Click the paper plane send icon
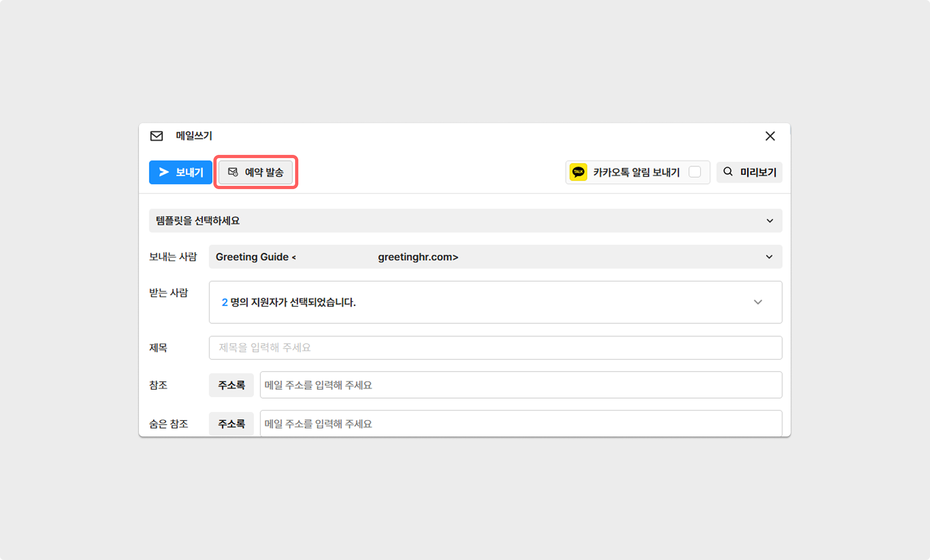Viewport: 930px width, 560px height. (163, 172)
